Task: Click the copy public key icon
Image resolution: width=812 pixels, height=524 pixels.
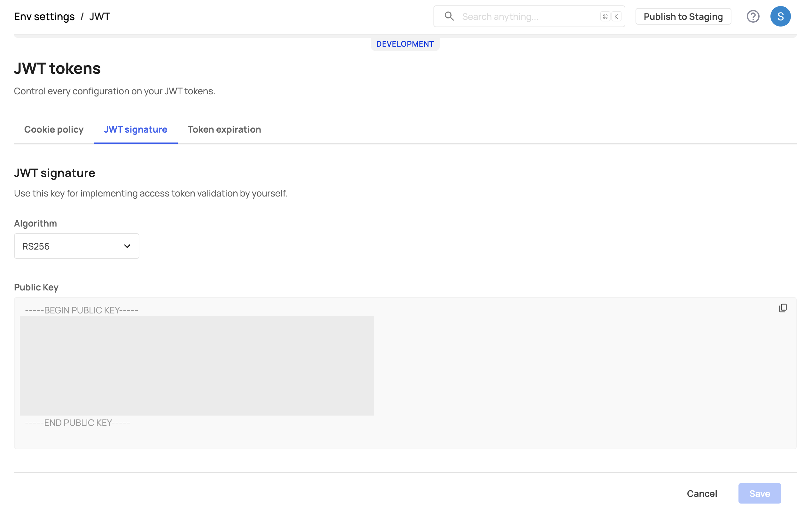Action: [782, 308]
